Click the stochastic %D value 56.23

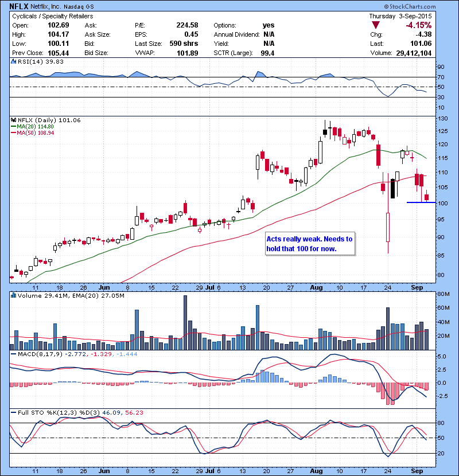134,412
